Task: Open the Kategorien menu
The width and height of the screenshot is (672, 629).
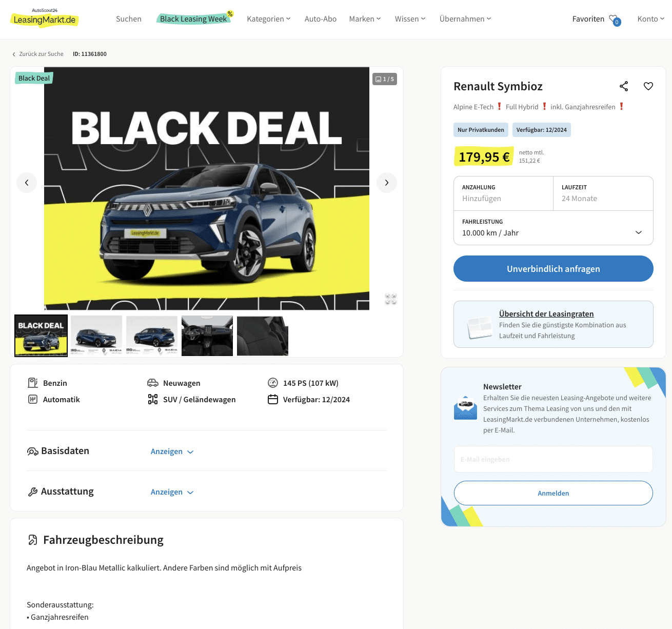Action: point(269,19)
